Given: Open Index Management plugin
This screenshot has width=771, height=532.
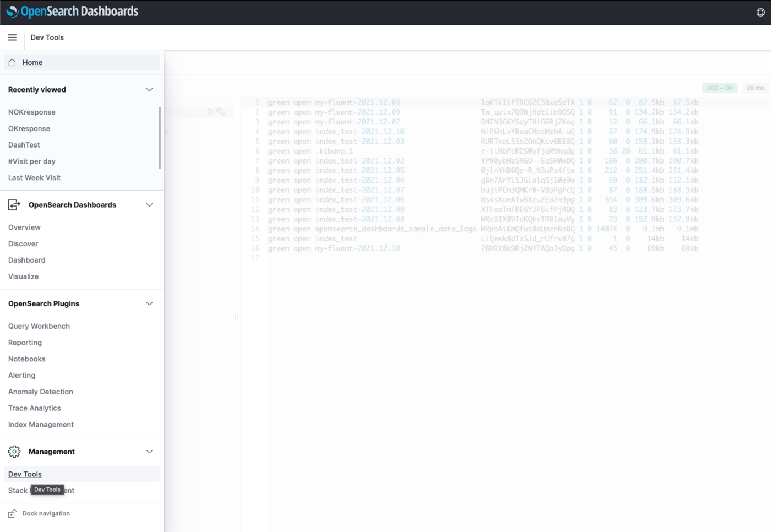Looking at the screenshot, I should [41, 424].
